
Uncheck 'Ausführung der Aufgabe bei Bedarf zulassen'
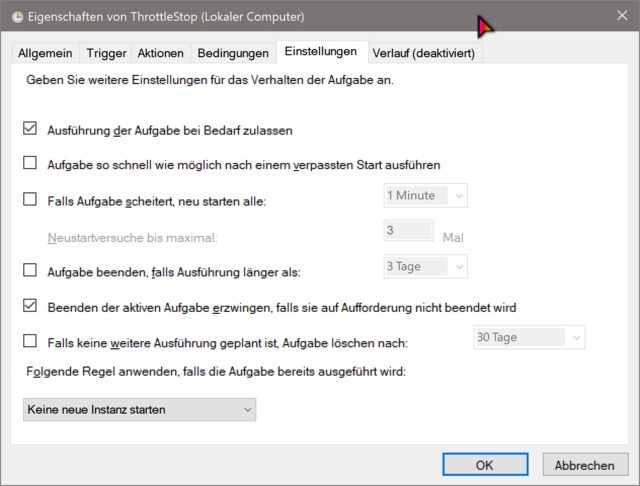(30, 128)
